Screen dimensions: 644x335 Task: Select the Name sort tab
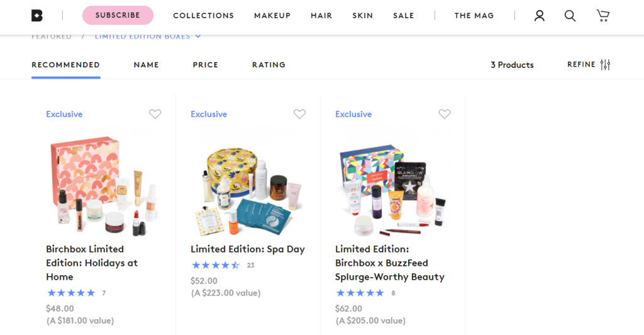(x=146, y=65)
